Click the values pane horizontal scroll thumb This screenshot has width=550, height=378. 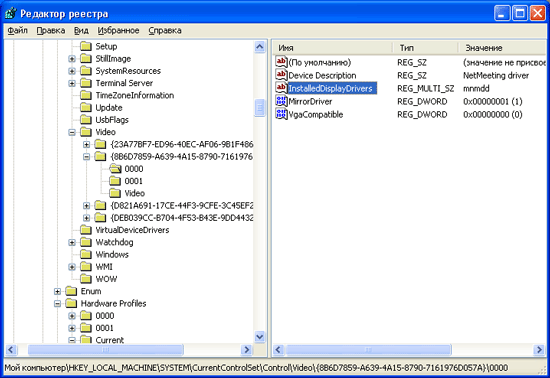[368, 350]
